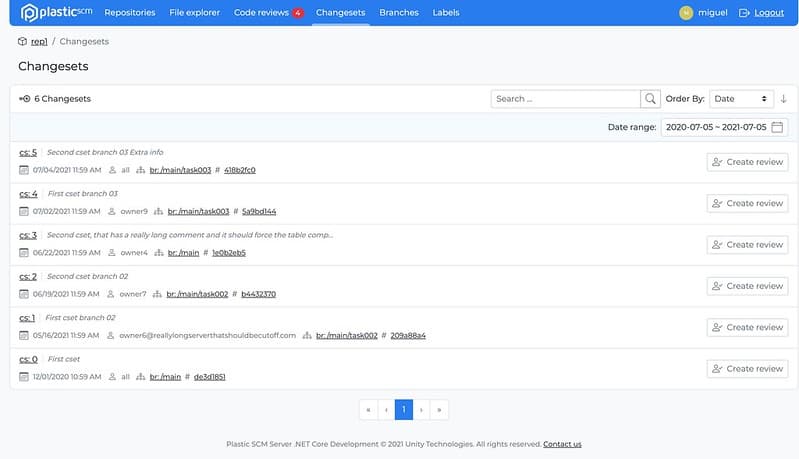This screenshot has height=459, width=799.
Task: Open the File explorer tab
Action: pyautogui.click(x=194, y=13)
